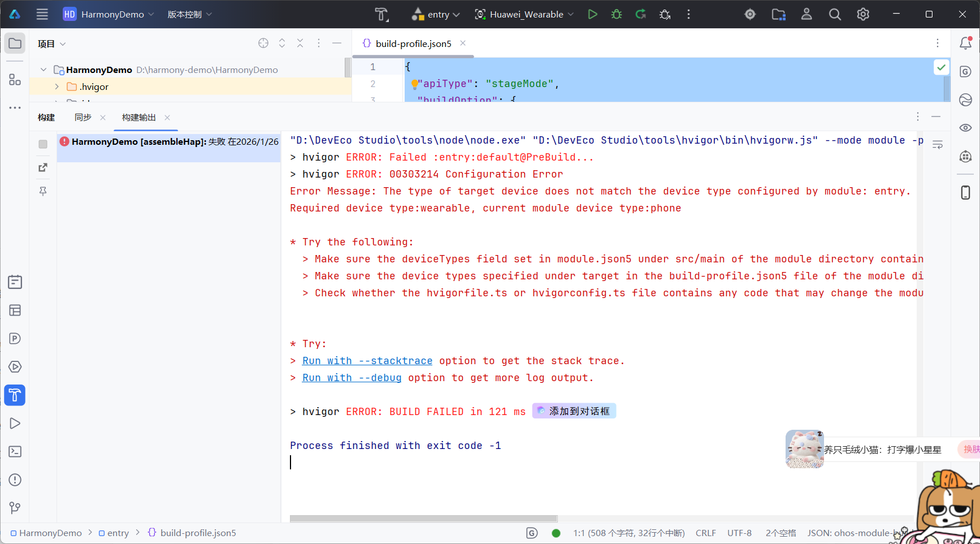
Task: Open the project structure folder icon
Action: (x=779, y=14)
